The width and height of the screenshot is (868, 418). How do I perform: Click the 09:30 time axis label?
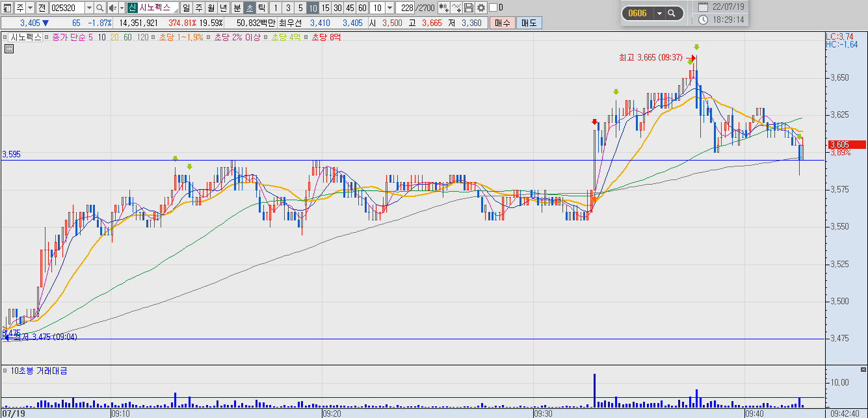[544, 413]
